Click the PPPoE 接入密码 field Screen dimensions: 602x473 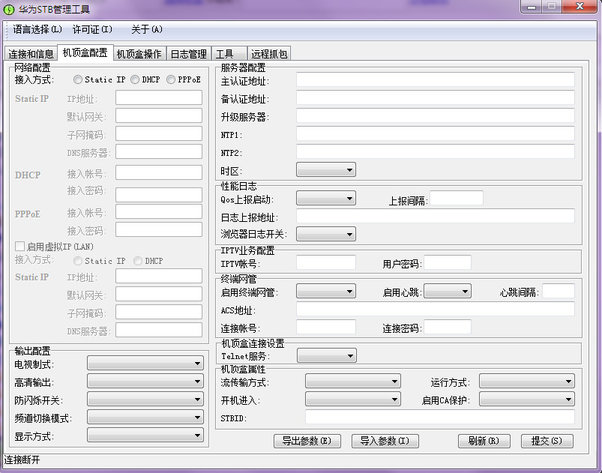[x=159, y=230]
